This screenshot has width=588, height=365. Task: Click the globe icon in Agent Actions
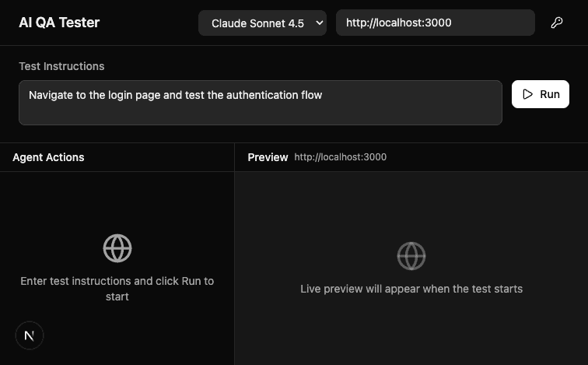point(117,248)
